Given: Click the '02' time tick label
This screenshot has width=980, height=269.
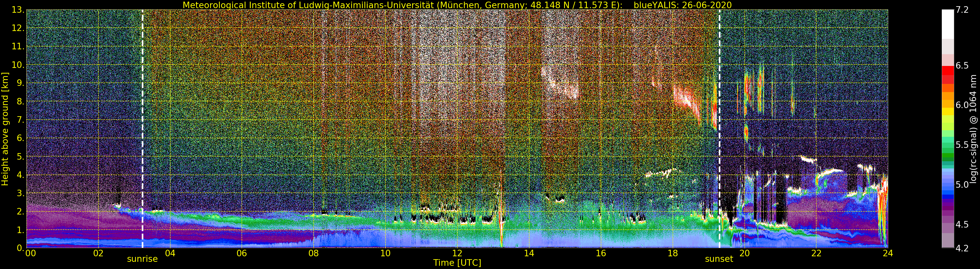Looking at the screenshot, I should [98, 253].
